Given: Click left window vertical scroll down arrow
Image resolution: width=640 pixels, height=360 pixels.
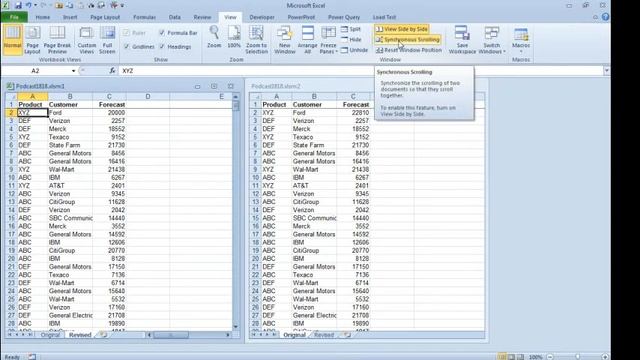Looking at the screenshot, I should pyautogui.click(x=236, y=327).
